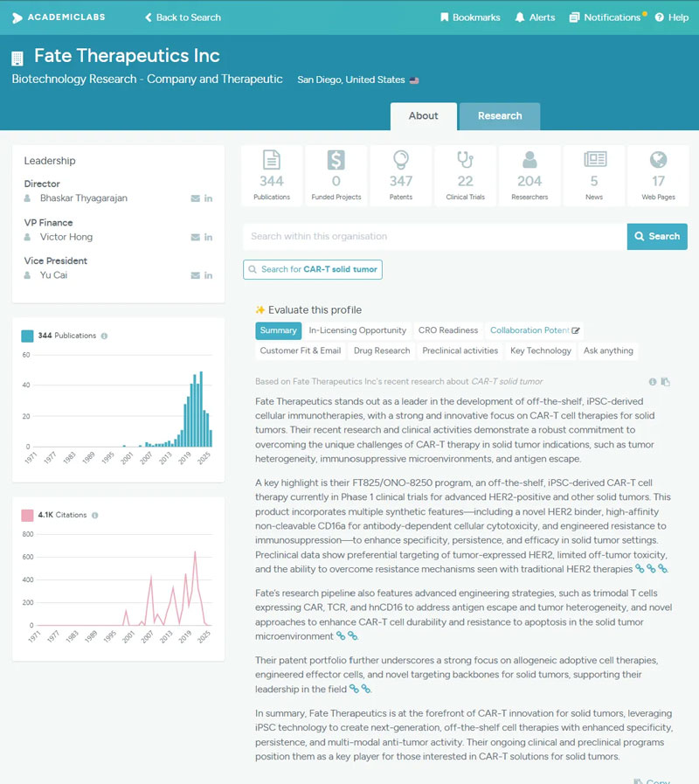Screen dimensions: 699x784
Task: Open the 17 Web Pages card
Action: point(658,176)
